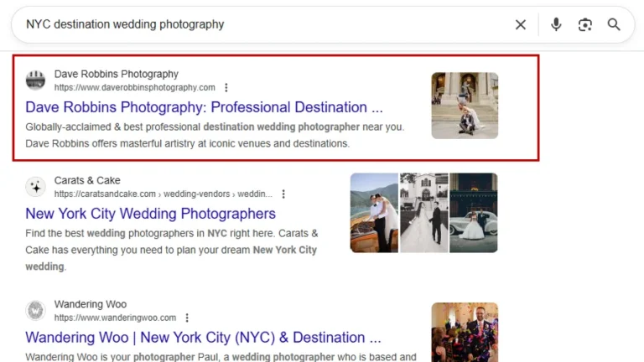Screen dimensions: 644x362
Task: Open Dave Robbins Photography: Professional Destination link
Action: pyautogui.click(x=204, y=107)
